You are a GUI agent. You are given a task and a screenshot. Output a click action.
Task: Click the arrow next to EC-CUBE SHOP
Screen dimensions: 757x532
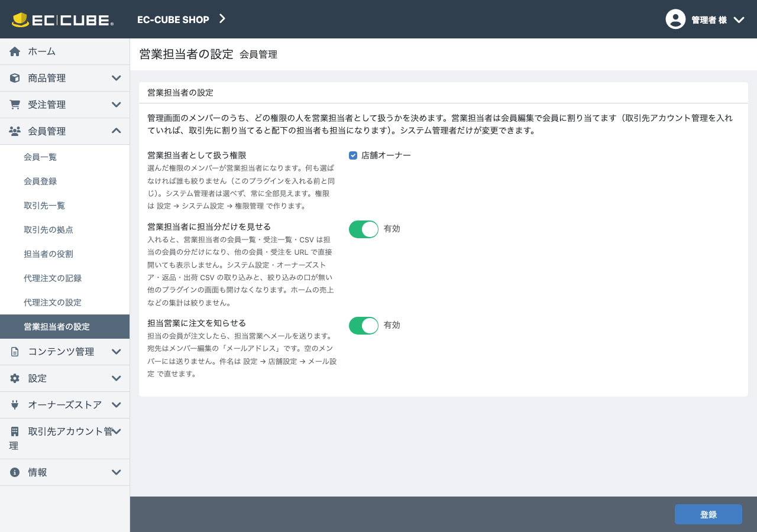(x=222, y=19)
